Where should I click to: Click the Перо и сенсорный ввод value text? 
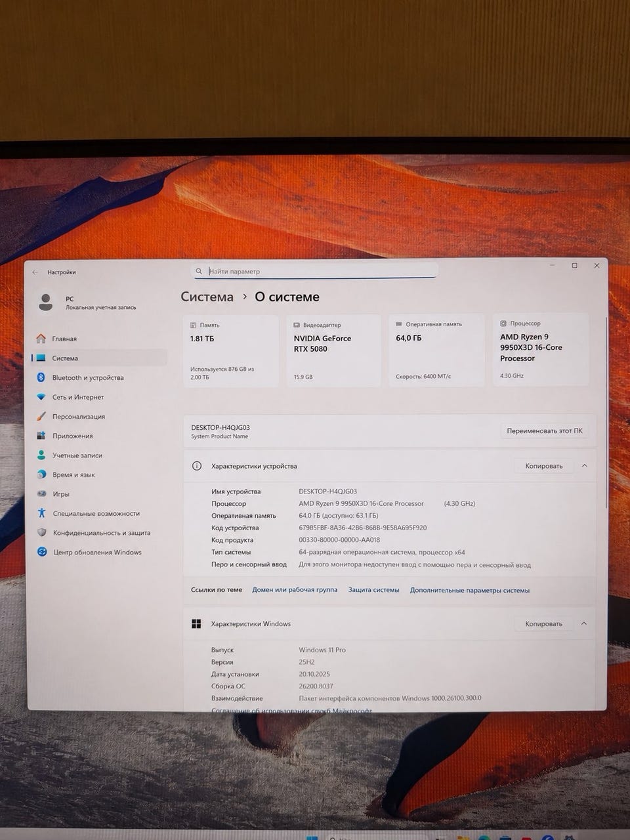(x=415, y=564)
